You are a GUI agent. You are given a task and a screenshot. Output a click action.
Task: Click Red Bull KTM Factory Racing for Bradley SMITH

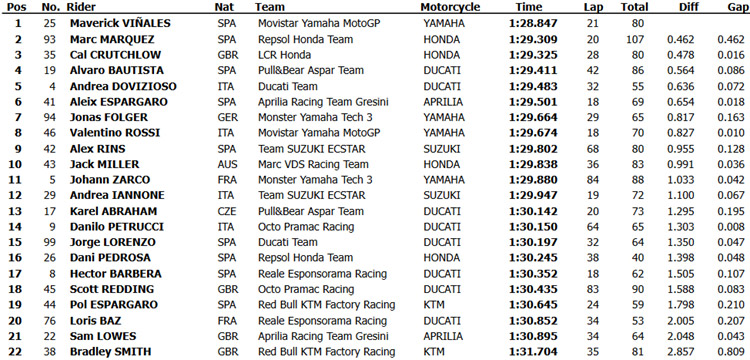pyautogui.click(x=327, y=352)
